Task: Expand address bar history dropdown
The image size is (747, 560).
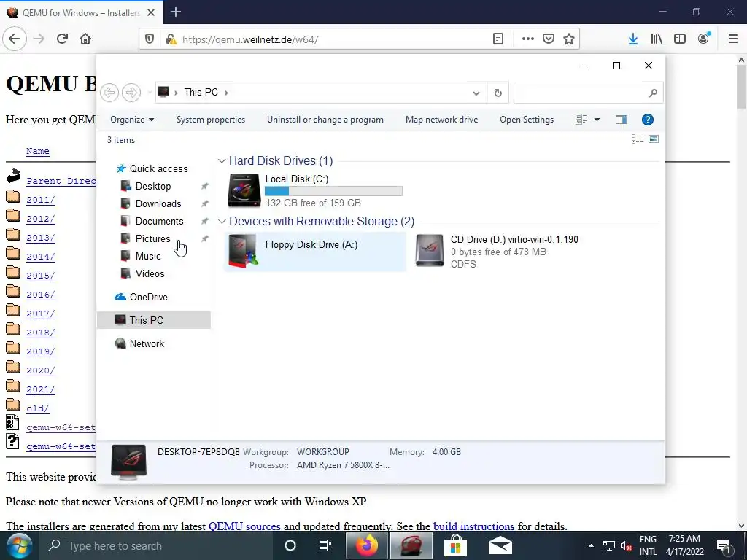Action: pos(476,93)
